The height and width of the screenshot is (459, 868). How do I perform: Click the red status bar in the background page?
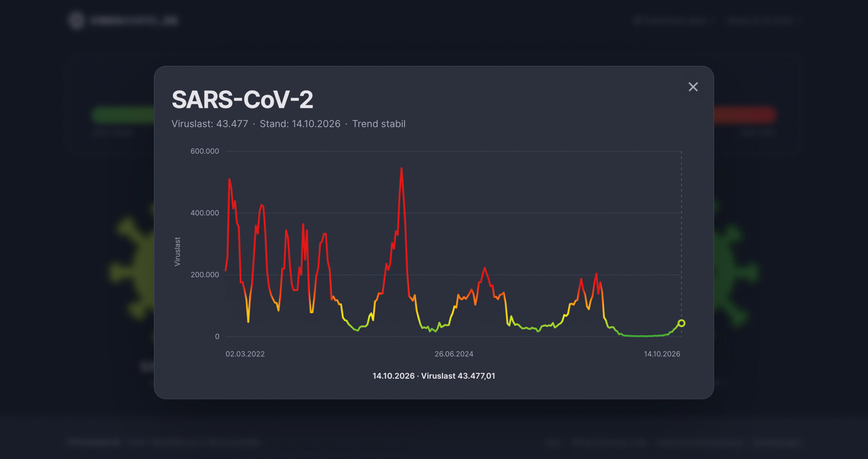[744, 115]
